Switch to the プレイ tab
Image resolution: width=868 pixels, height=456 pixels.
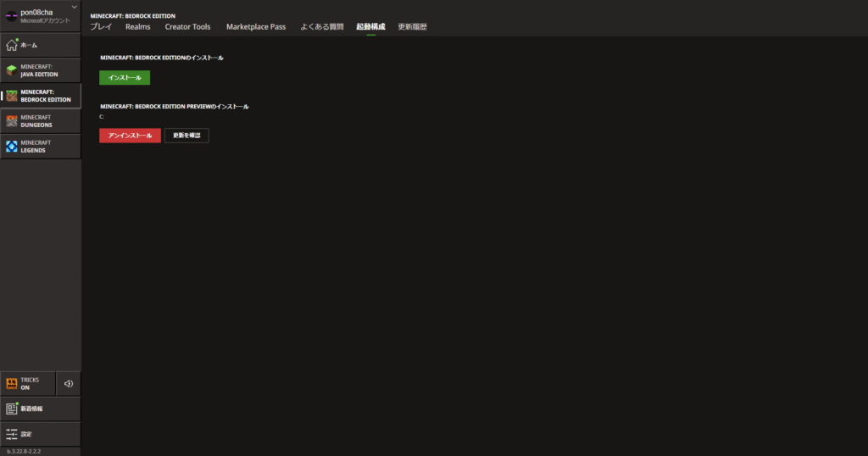101,27
